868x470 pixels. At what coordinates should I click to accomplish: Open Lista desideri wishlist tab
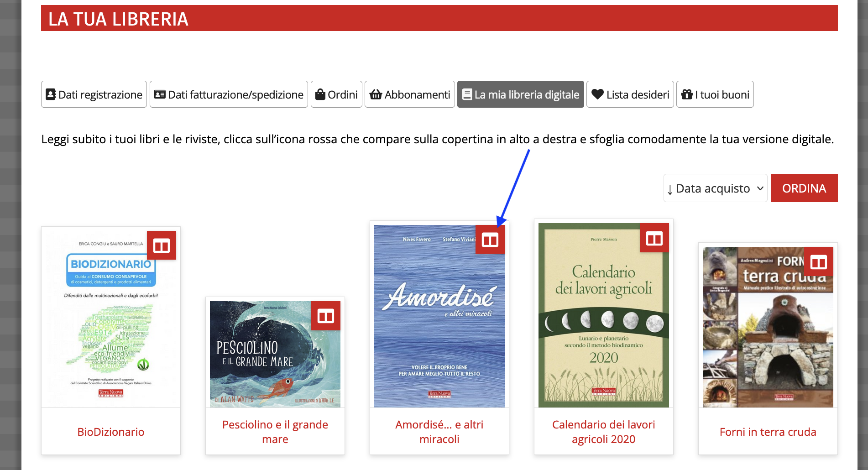pyautogui.click(x=630, y=94)
